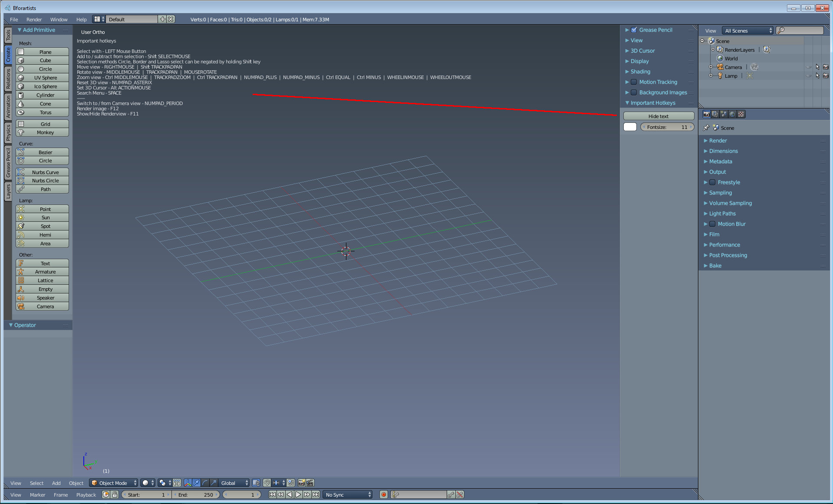Open the Object Mode dropdown
Image resolution: width=833 pixels, height=504 pixels.
tap(114, 483)
